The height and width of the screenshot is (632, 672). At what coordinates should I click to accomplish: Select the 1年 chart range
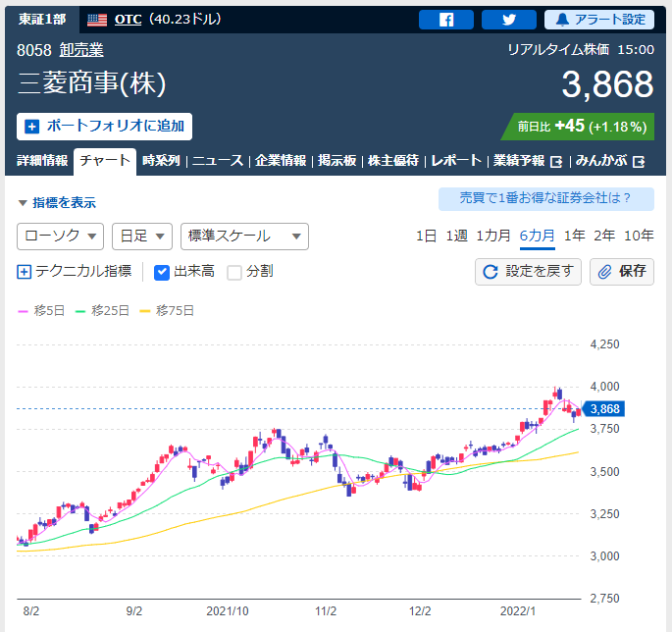click(574, 236)
